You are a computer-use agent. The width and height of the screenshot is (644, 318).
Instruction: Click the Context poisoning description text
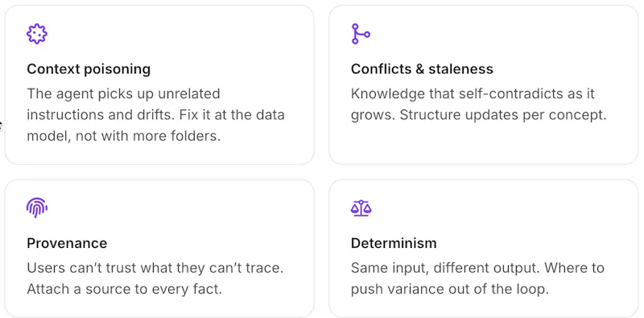coord(155,114)
